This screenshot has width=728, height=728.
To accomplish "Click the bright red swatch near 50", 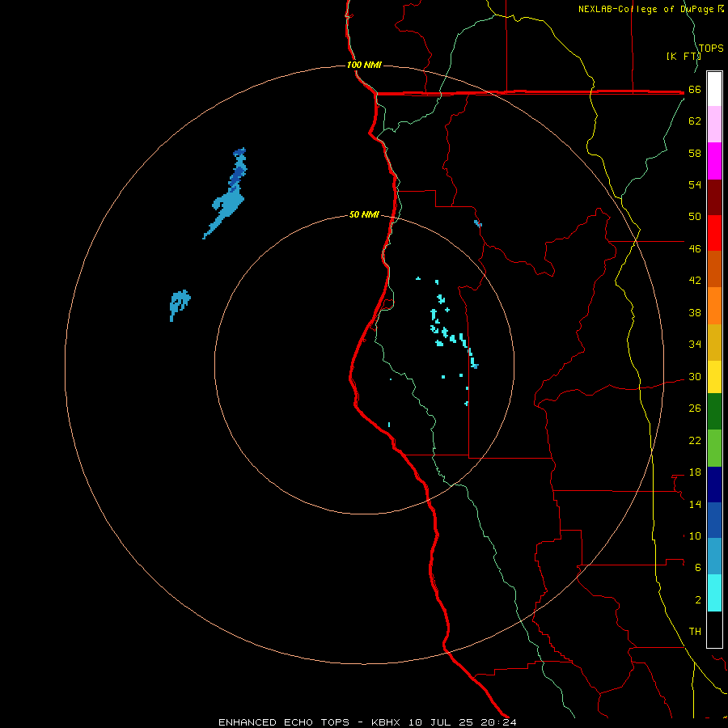I will (714, 233).
